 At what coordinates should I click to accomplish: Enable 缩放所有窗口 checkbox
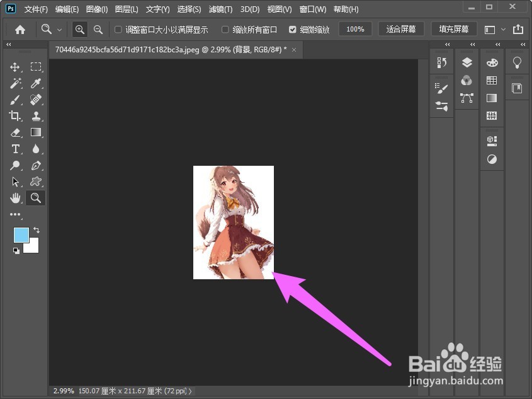coord(225,30)
